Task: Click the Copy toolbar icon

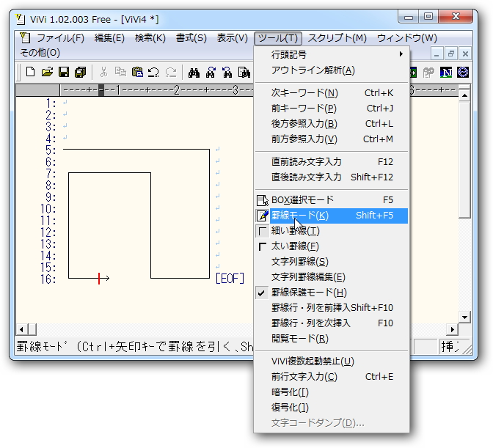Action: point(120,73)
